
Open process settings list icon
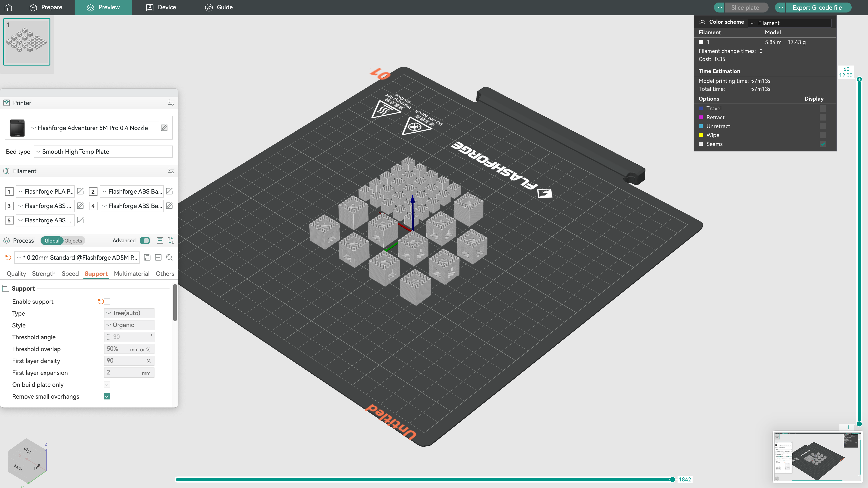160,240
